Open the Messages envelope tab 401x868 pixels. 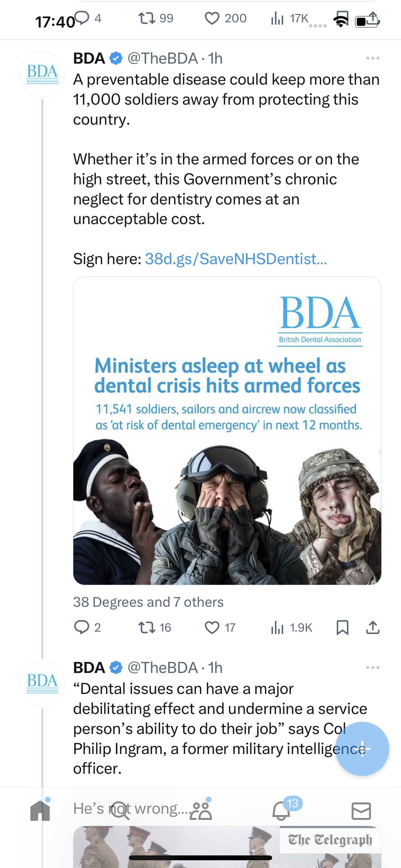point(361,811)
